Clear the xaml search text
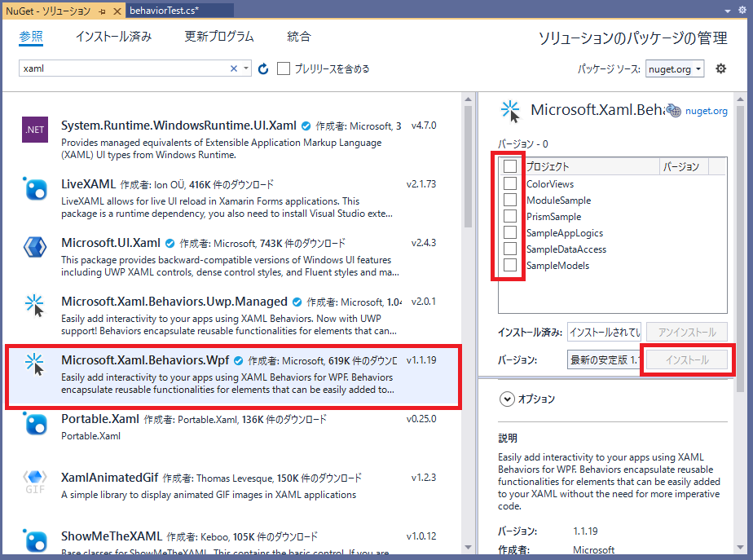The width and height of the screenshot is (753, 560). click(x=234, y=68)
